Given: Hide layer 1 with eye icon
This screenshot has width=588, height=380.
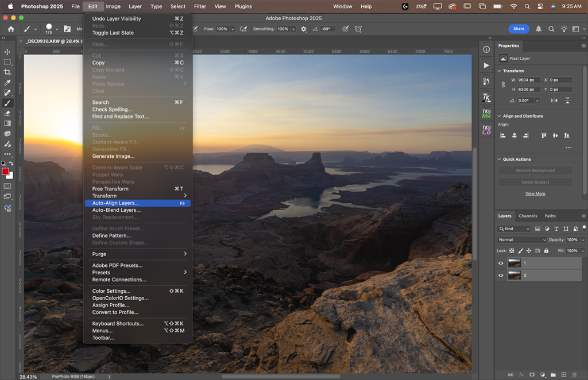Looking at the screenshot, I should (501, 263).
